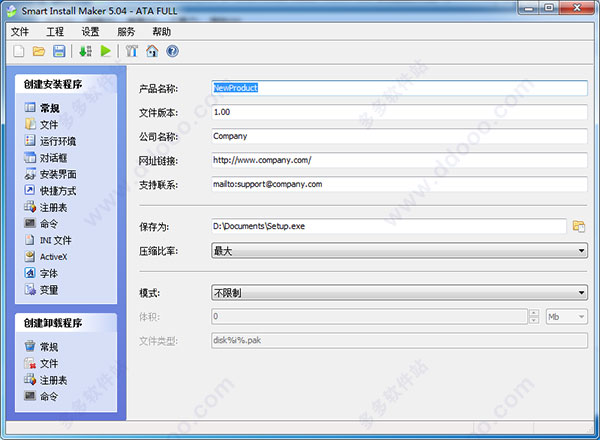Screen dimensions: 600x440
Task: Click the green down-arrow compile icon
Action: [x=85, y=51]
